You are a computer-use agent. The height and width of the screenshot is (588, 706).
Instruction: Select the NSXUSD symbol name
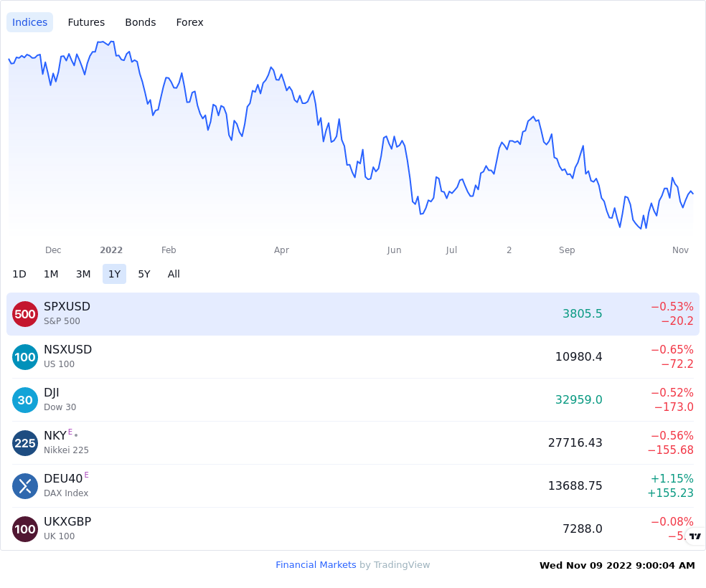67,349
